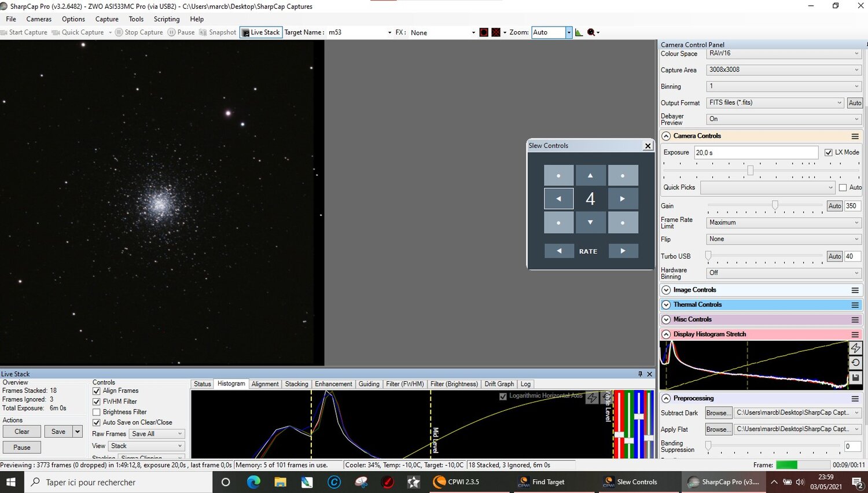Screen dimensions: 868x493
Task: Open the Scripting menu
Action: coord(167,19)
